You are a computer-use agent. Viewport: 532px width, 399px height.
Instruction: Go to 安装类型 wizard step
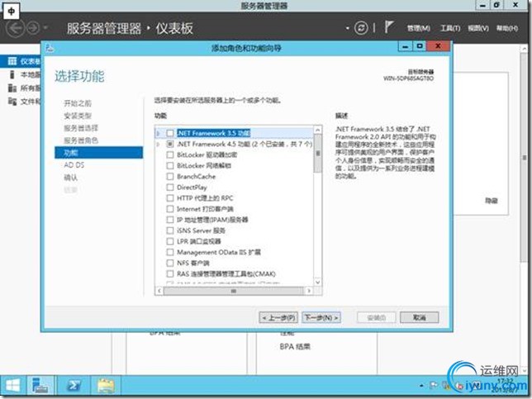[78, 116]
